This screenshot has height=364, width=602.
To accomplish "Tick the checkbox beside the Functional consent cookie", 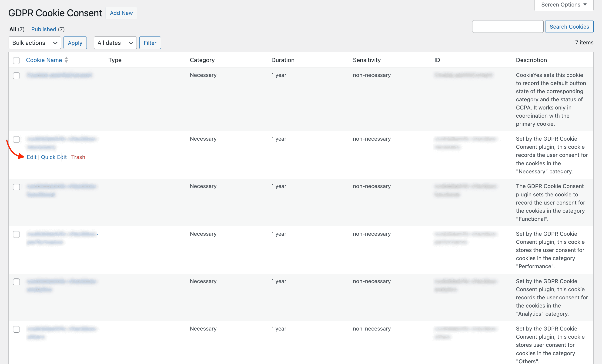I will 16,187.
